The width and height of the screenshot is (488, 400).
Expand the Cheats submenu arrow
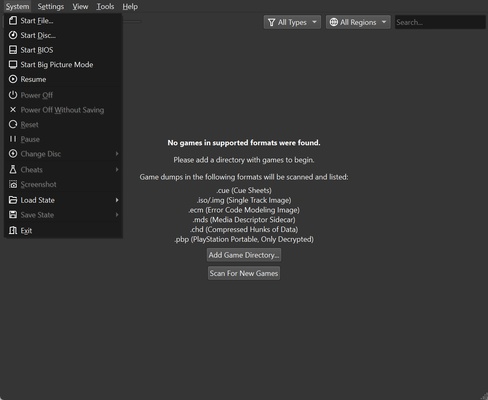click(x=117, y=169)
